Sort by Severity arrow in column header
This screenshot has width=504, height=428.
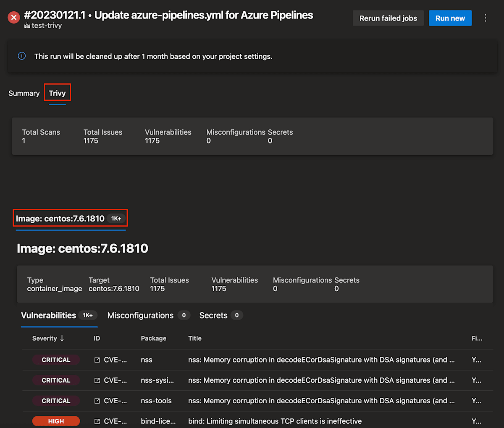click(62, 338)
